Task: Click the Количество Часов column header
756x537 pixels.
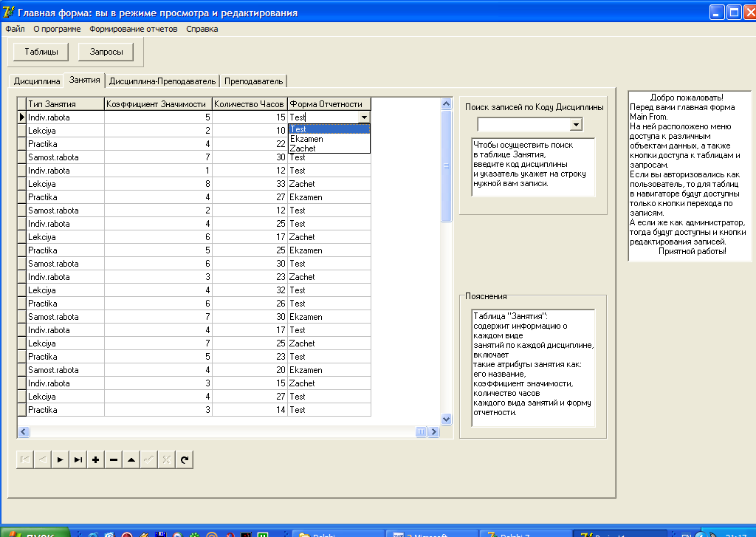Action: 250,104
